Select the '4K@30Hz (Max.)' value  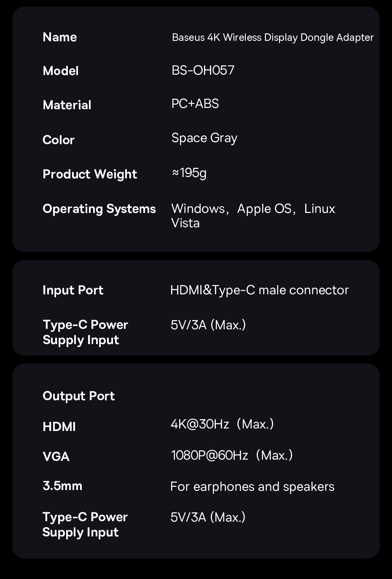[222, 424]
